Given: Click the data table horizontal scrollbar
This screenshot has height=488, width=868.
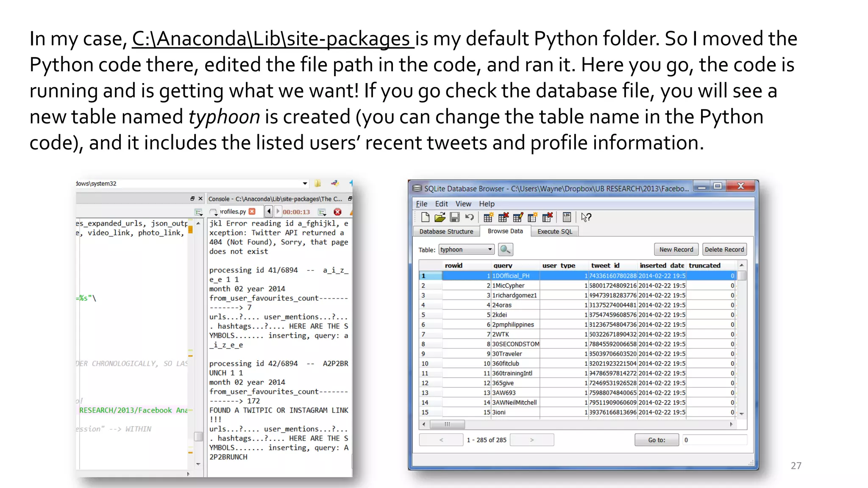Looking at the screenshot, I should click(x=447, y=424).
